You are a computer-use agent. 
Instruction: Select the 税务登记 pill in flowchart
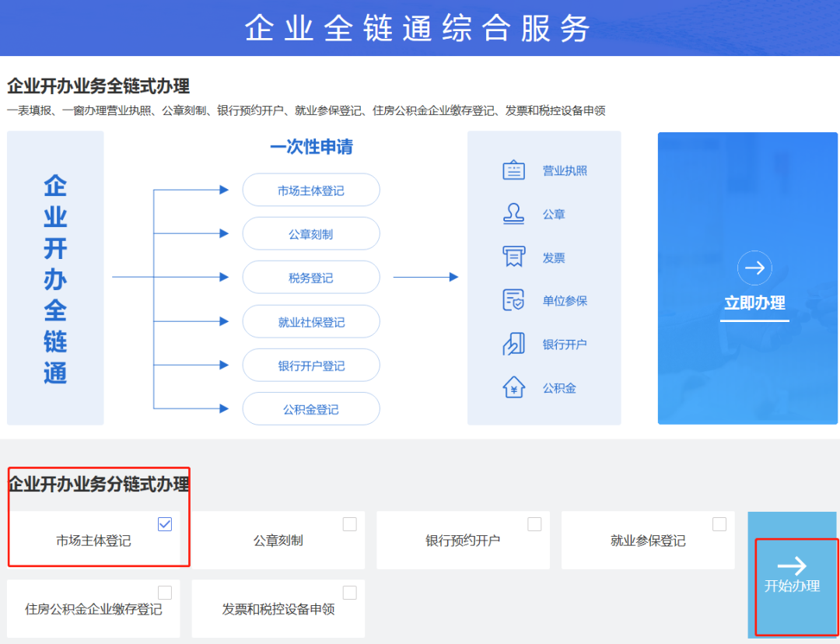311,278
